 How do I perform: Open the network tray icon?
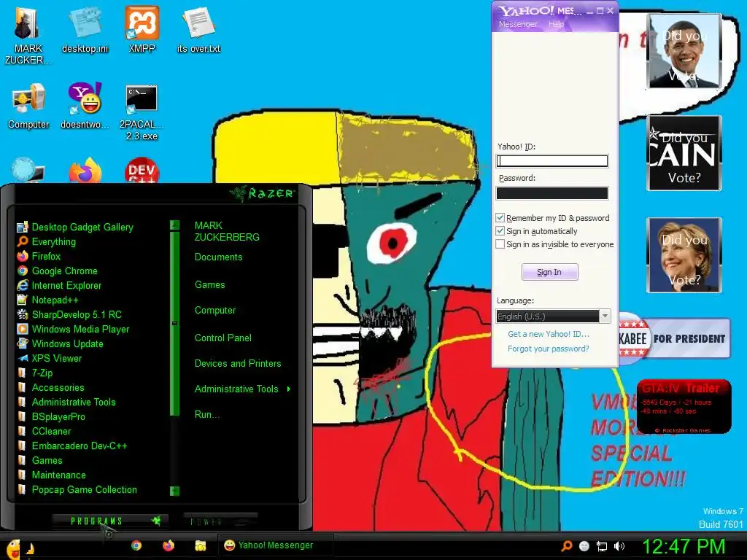[x=602, y=546]
